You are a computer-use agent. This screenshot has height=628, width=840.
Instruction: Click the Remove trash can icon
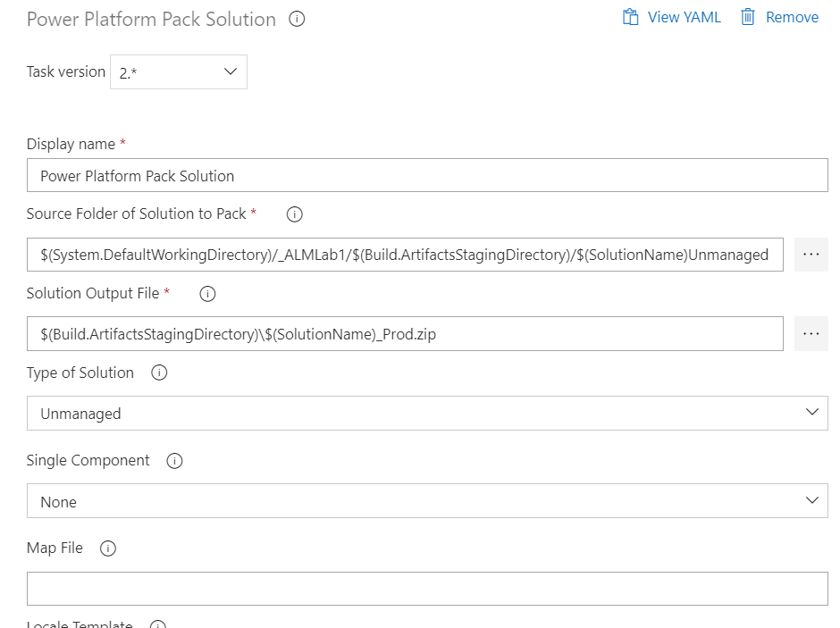(x=748, y=17)
